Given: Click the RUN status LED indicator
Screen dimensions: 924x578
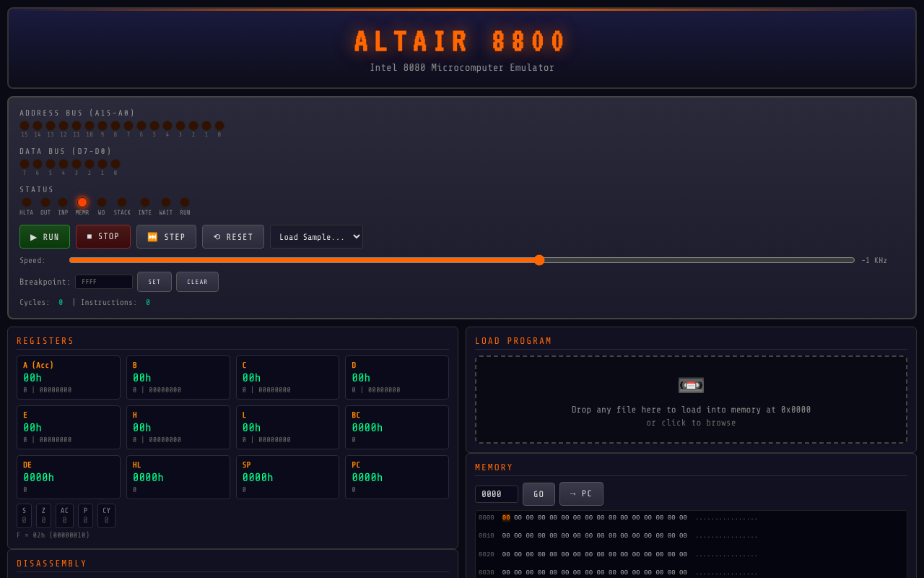Looking at the screenshot, I should pos(185,202).
